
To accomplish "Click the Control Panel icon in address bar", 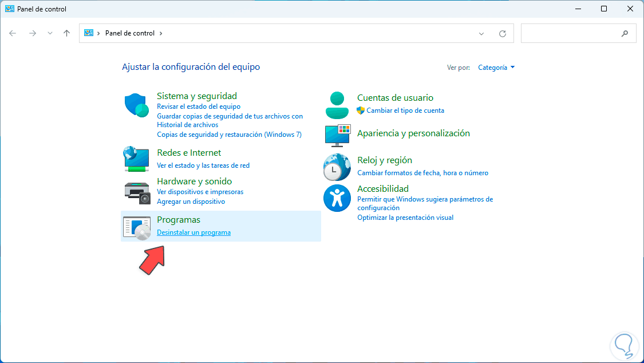I will point(88,33).
